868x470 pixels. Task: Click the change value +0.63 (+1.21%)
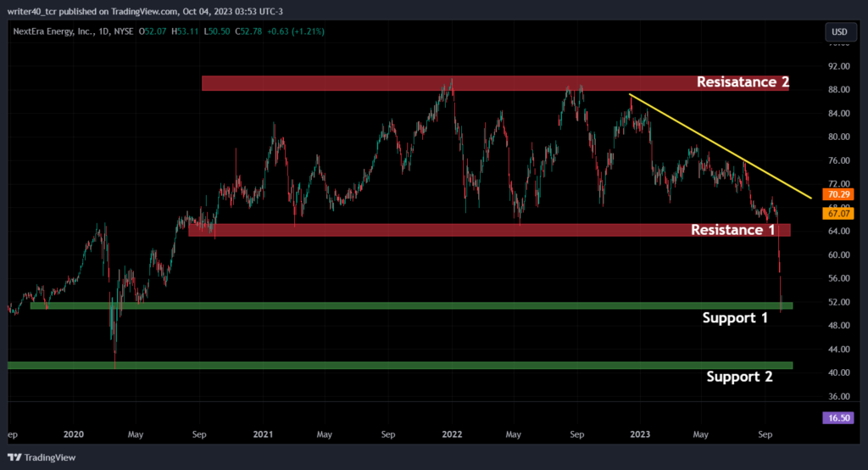[296, 31]
